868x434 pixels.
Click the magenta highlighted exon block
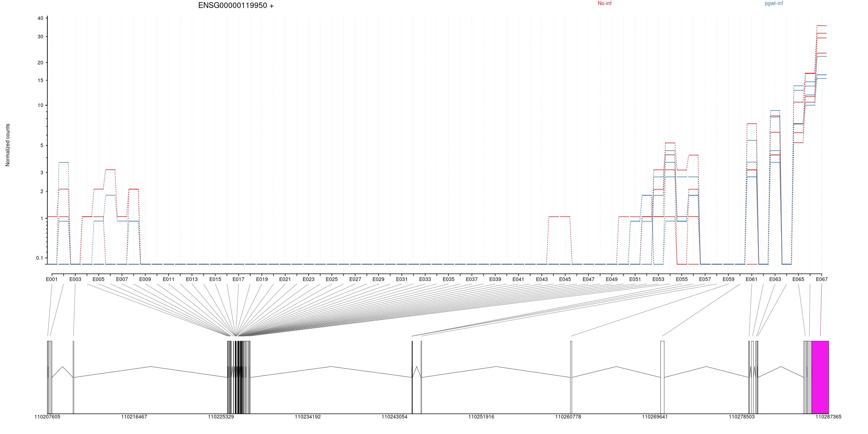(820, 377)
